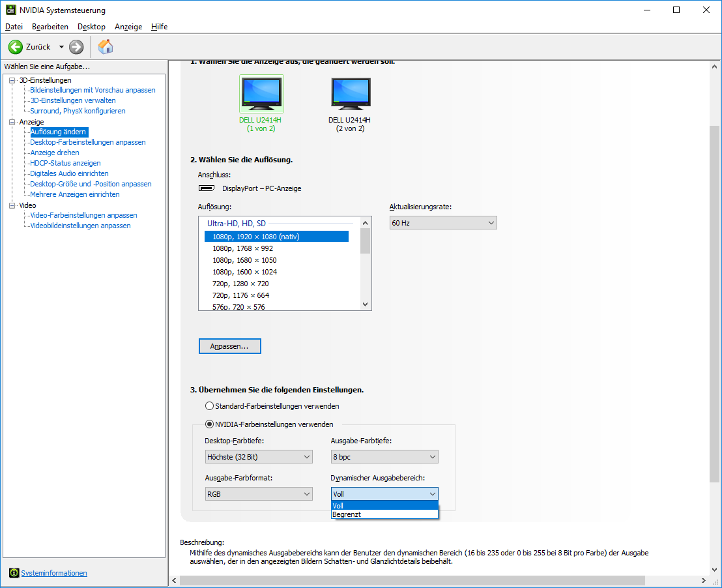Choose Voll in the open dropdown list
Image resolution: width=722 pixels, height=588 pixels.
point(384,505)
